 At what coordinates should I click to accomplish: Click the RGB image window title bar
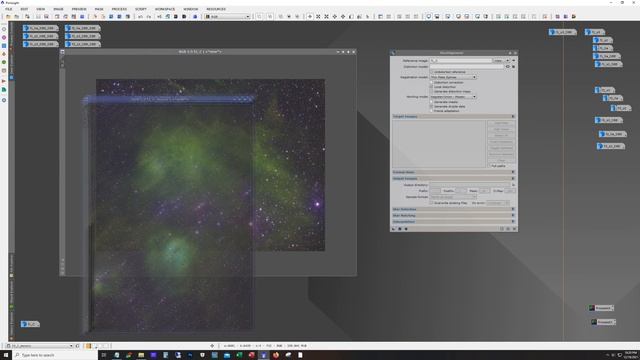[200, 52]
